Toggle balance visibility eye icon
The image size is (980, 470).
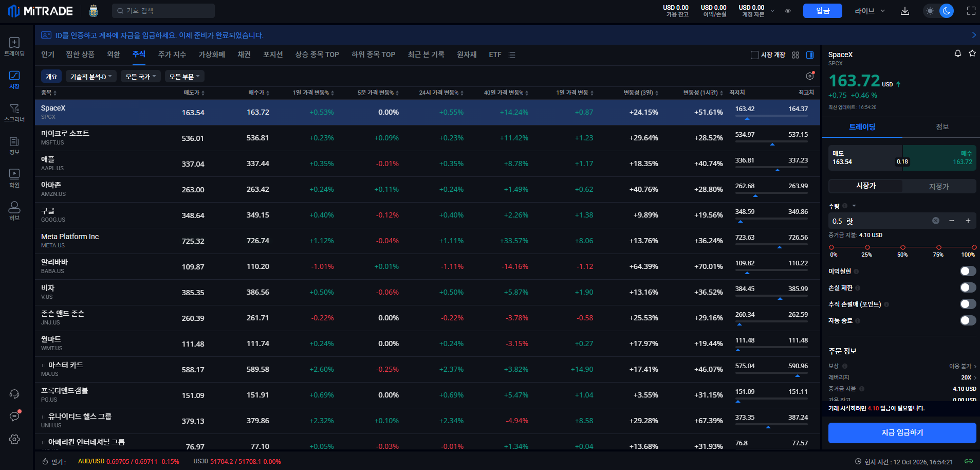tap(788, 11)
